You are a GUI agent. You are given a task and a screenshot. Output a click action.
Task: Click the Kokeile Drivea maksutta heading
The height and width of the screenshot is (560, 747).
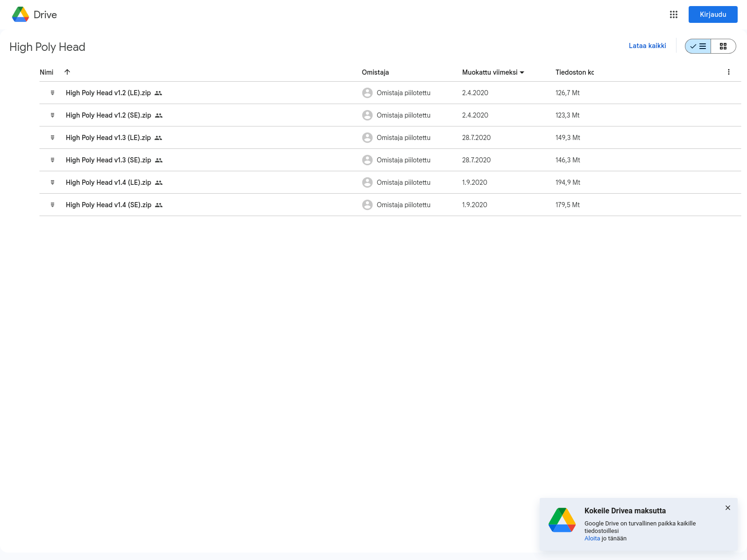click(x=625, y=511)
